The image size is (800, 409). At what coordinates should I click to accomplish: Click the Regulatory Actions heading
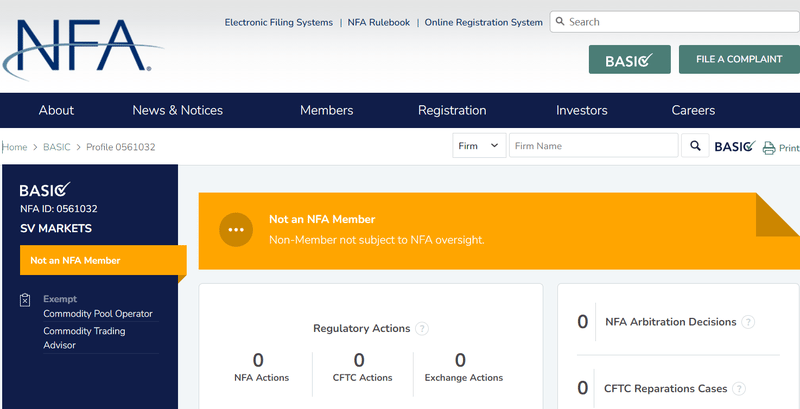[x=362, y=328]
